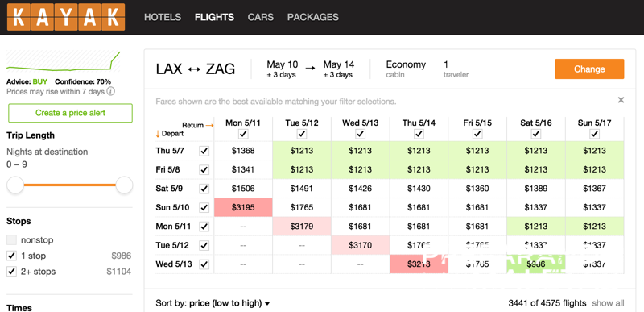Image resolution: width=644 pixels, height=312 pixels.
Task: Uncheck the Thu 5/7 depart row checkbox
Action: pyautogui.click(x=204, y=151)
